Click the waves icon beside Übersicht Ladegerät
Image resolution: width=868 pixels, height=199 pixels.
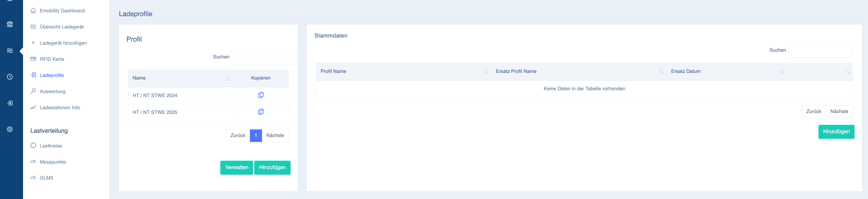coord(33,27)
